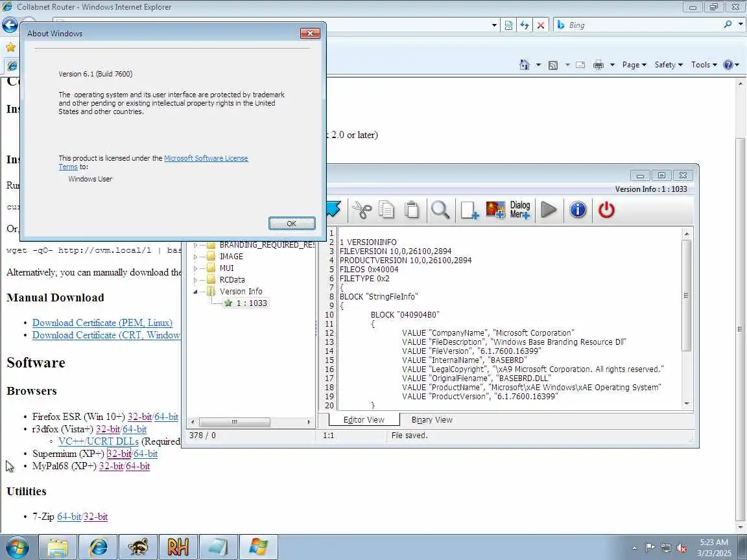Click the FileDescription value line in editor
Screen dimensions: 747x560
click(x=514, y=342)
